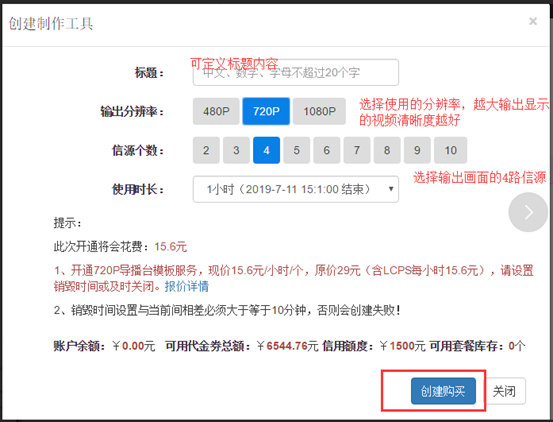Click the 创建购买 button
The width and height of the screenshot is (553, 422).
[443, 391]
